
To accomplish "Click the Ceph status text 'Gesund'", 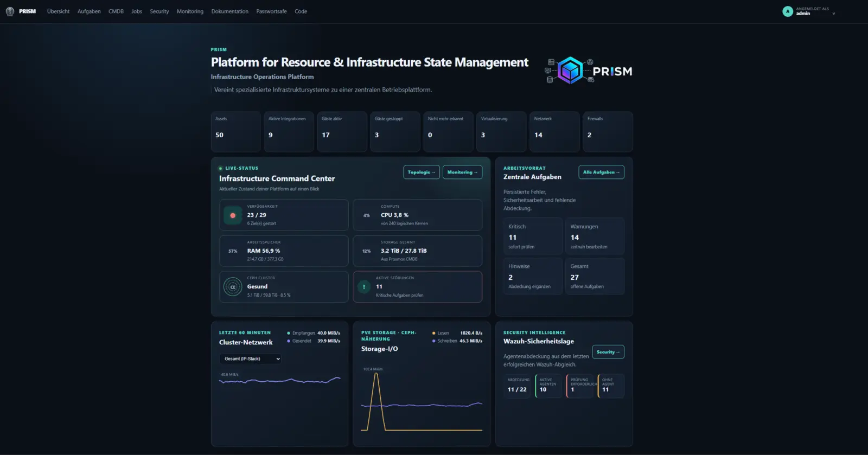I will click(x=258, y=287).
